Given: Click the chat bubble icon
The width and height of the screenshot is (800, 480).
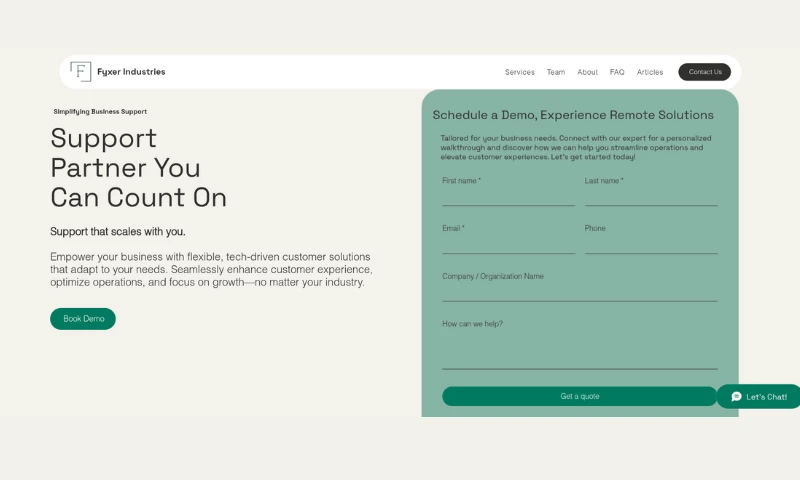Looking at the screenshot, I should pyautogui.click(x=737, y=397).
